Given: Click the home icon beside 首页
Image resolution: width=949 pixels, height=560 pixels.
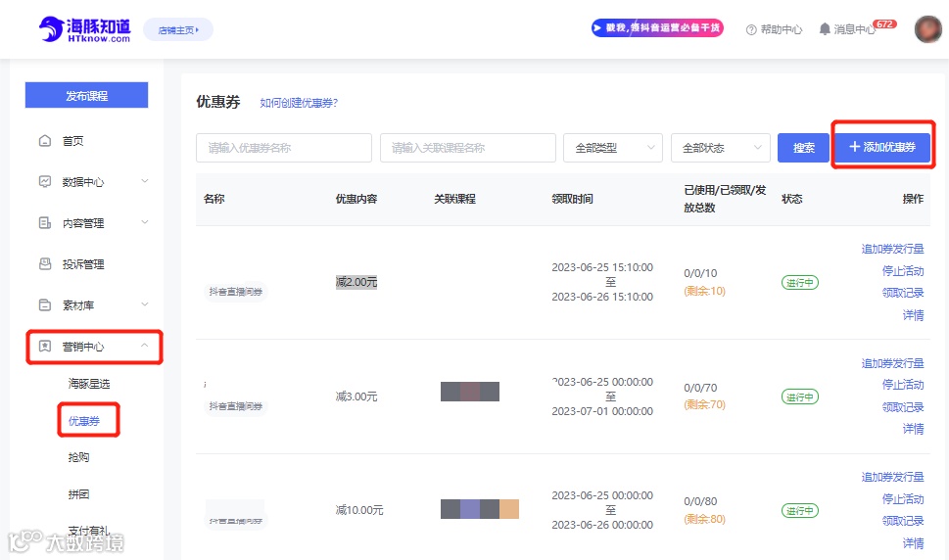Looking at the screenshot, I should tap(45, 141).
